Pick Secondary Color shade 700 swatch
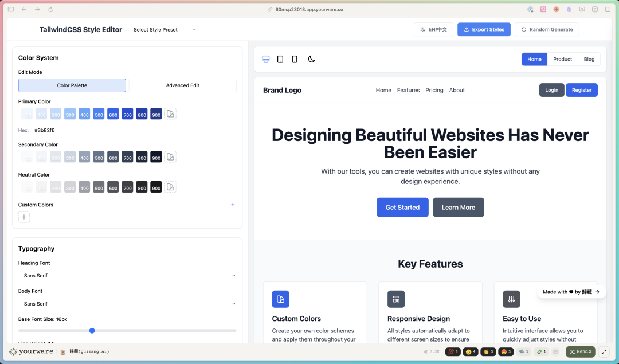Image resolution: width=619 pixels, height=364 pixels. (x=127, y=156)
